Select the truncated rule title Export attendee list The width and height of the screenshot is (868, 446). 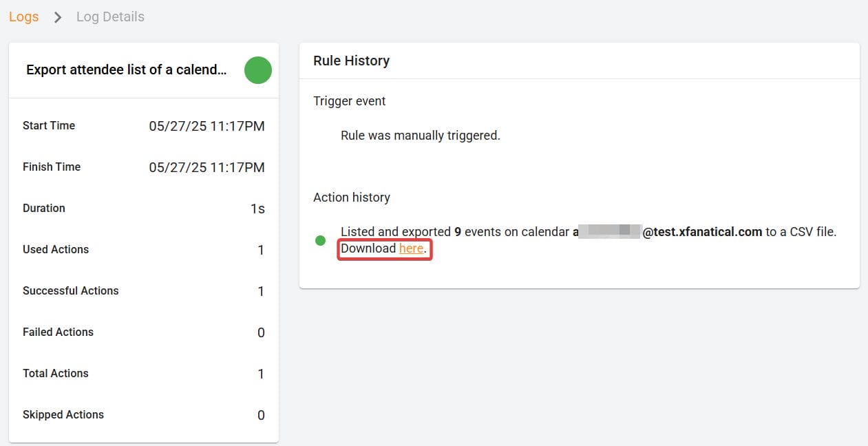(x=125, y=70)
